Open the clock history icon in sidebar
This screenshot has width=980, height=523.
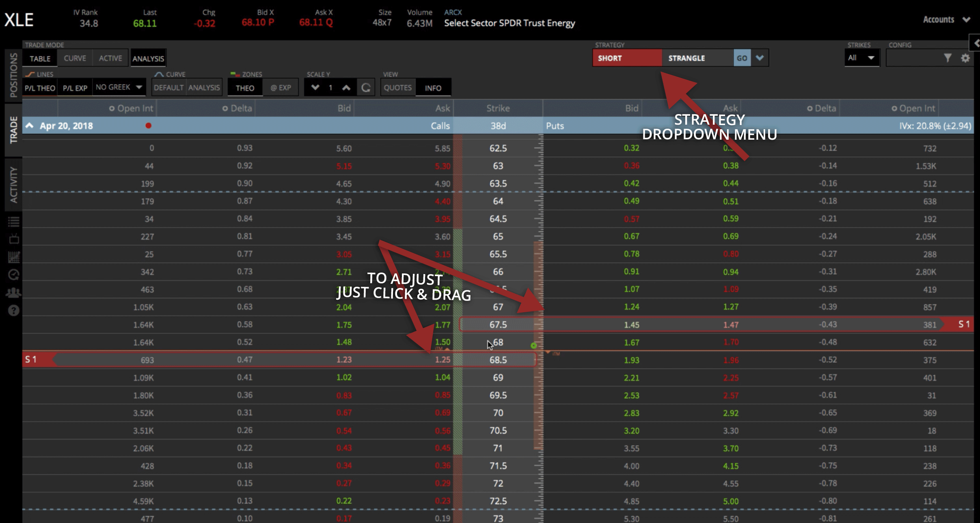point(14,275)
